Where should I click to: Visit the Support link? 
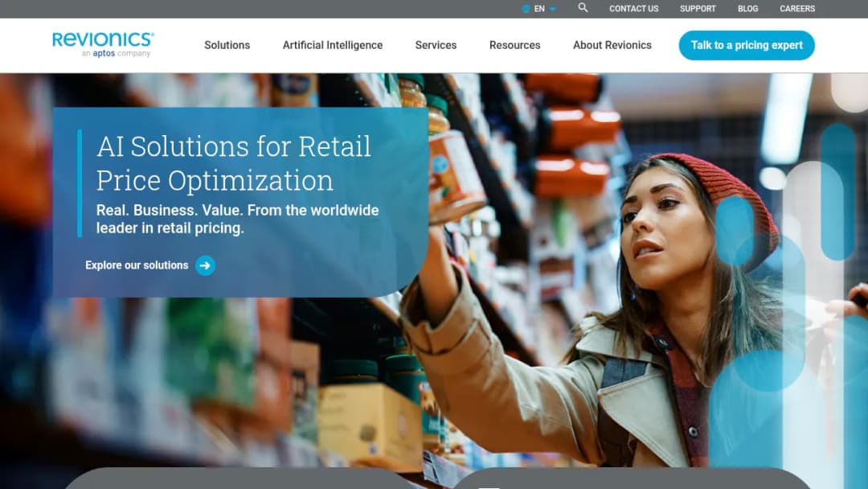coord(698,9)
